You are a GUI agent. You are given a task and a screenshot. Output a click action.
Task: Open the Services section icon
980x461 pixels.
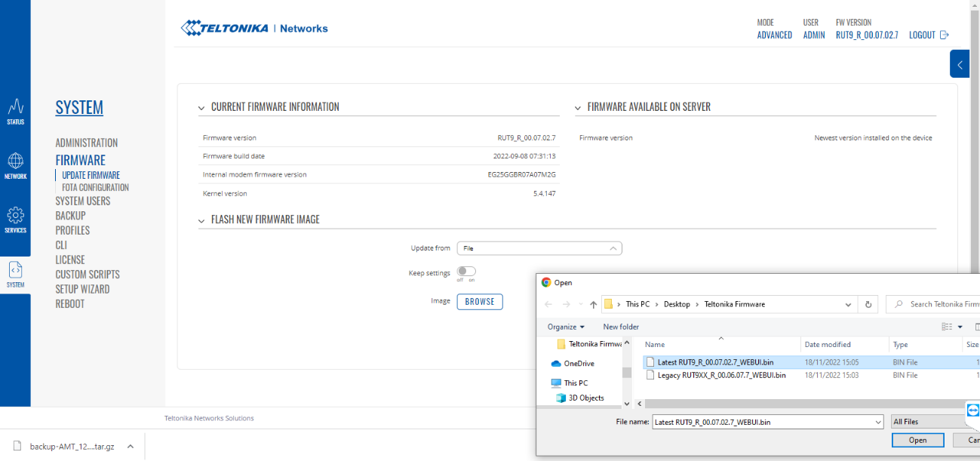[x=15, y=219]
